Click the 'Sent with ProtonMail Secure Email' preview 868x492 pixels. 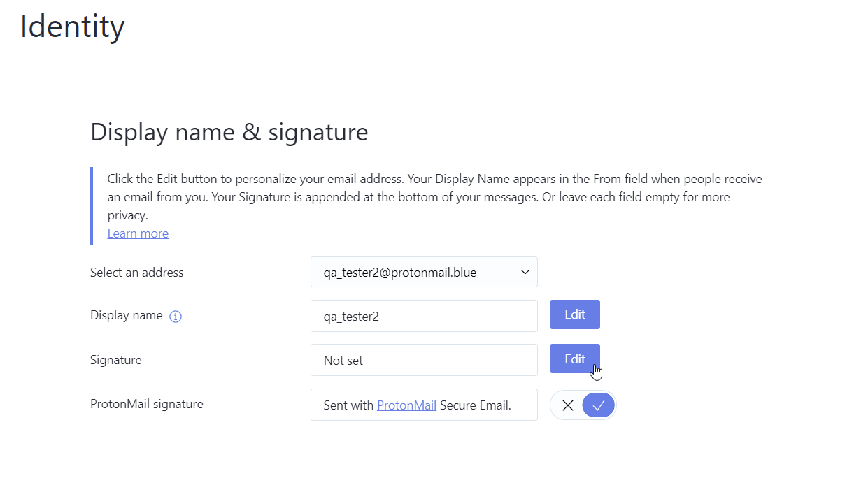click(424, 405)
